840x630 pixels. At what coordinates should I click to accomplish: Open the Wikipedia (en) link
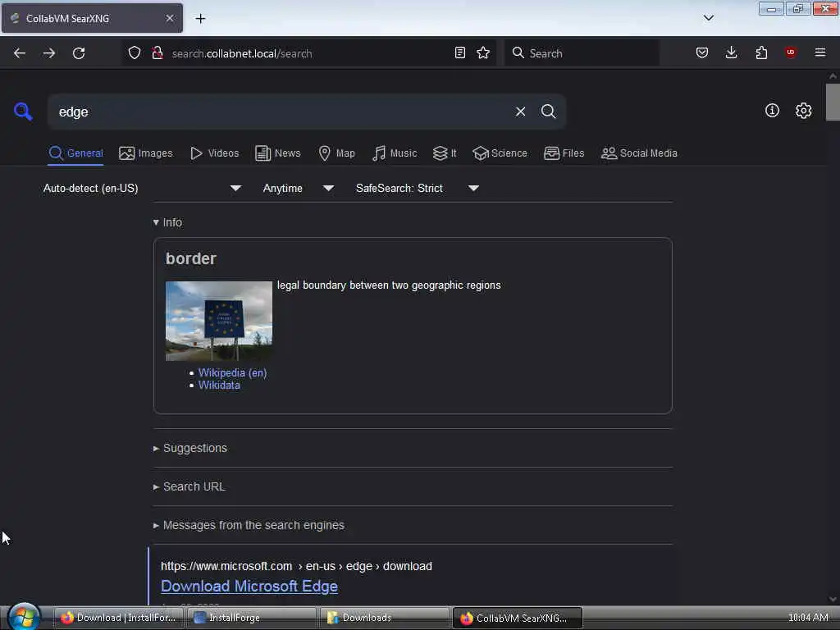[x=232, y=373]
